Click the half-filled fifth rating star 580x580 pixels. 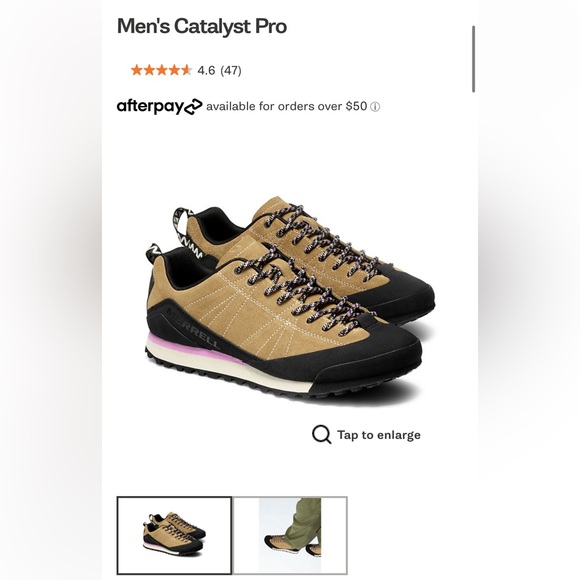(x=186, y=70)
